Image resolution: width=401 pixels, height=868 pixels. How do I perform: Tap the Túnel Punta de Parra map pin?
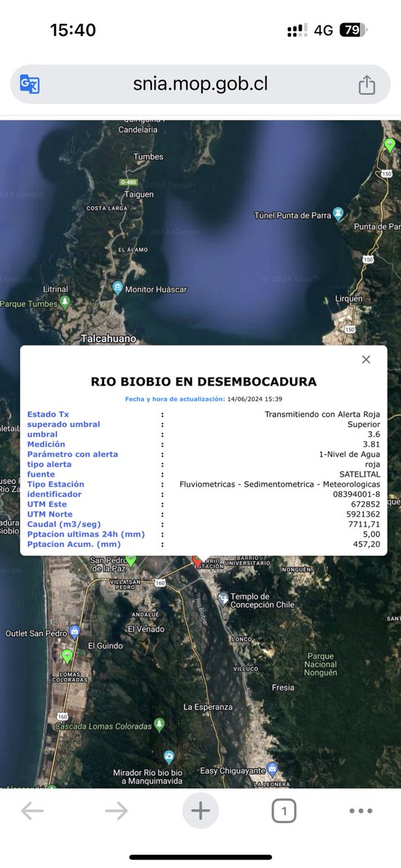click(x=337, y=214)
